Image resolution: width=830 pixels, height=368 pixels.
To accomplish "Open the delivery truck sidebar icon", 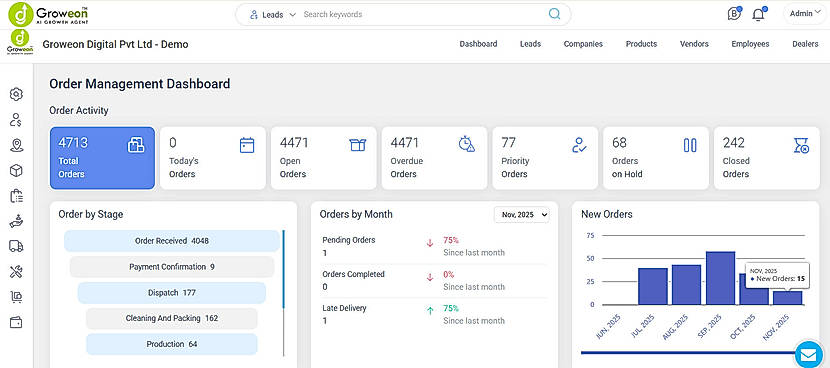I will pos(16,246).
